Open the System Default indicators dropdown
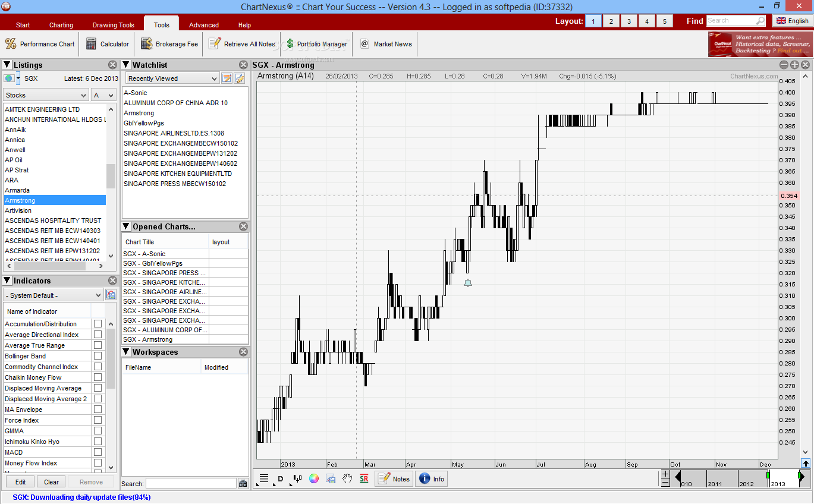This screenshot has height=504, width=814. pyautogui.click(x=54, y=295)
